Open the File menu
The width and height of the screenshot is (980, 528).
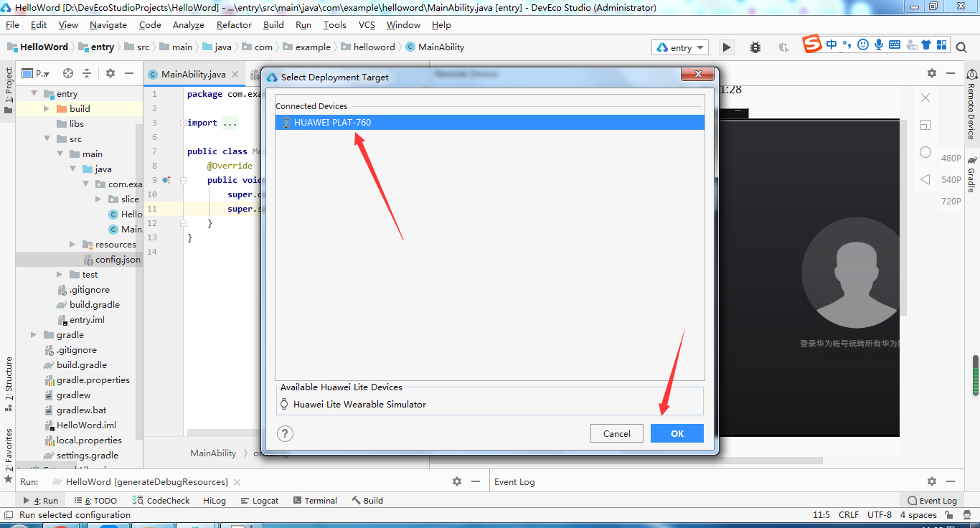pyautogui.click(x=12, y=25)
